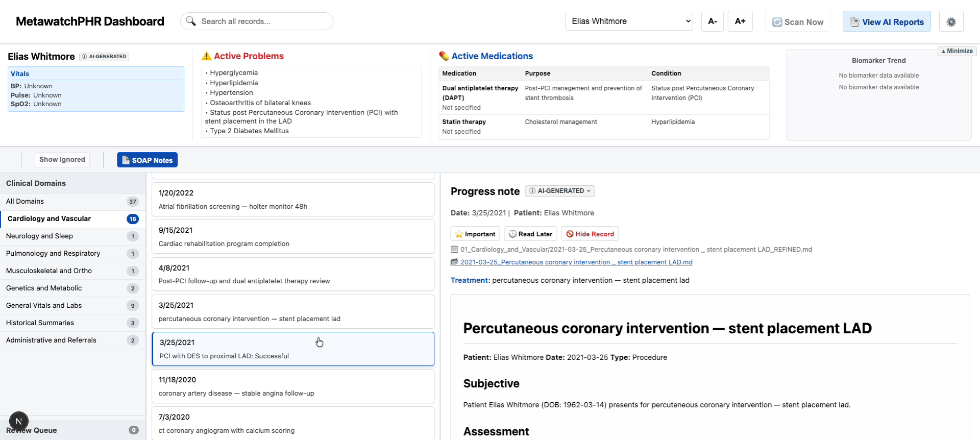
Task: Click the AI-GENERATED badge beside patient name
Action: point(105,57)
